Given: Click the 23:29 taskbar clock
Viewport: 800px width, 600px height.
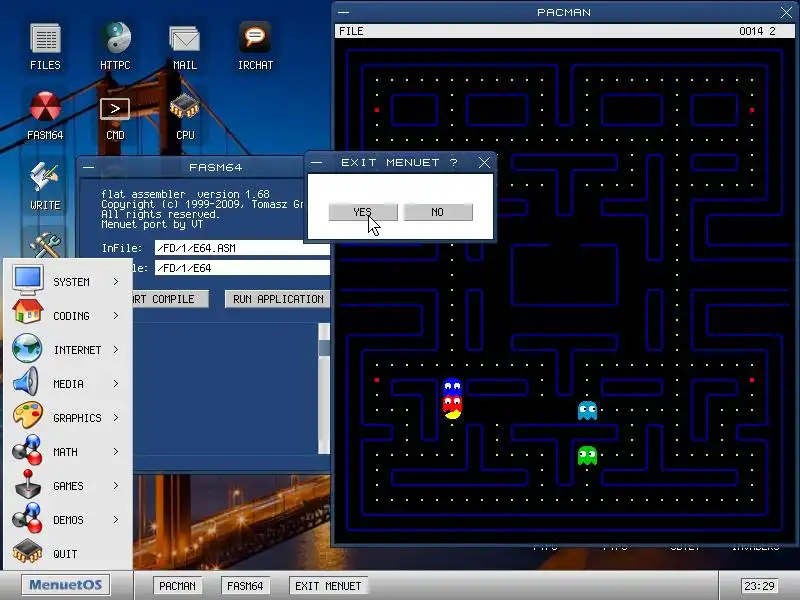Looking at the screenshot, I should point(759,586).
